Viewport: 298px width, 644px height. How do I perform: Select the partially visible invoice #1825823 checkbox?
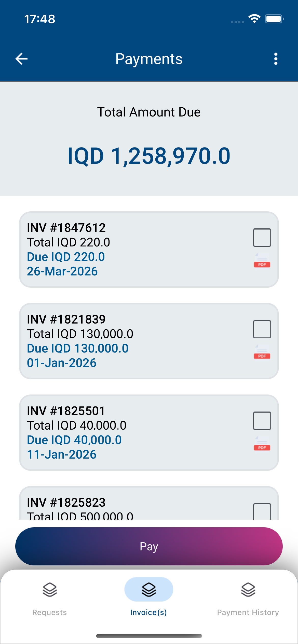tap(262, 511)
